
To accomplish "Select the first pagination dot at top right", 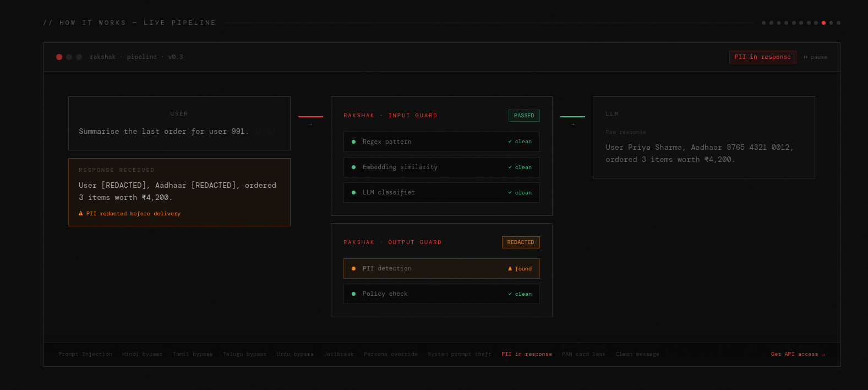I will [763, 23].
